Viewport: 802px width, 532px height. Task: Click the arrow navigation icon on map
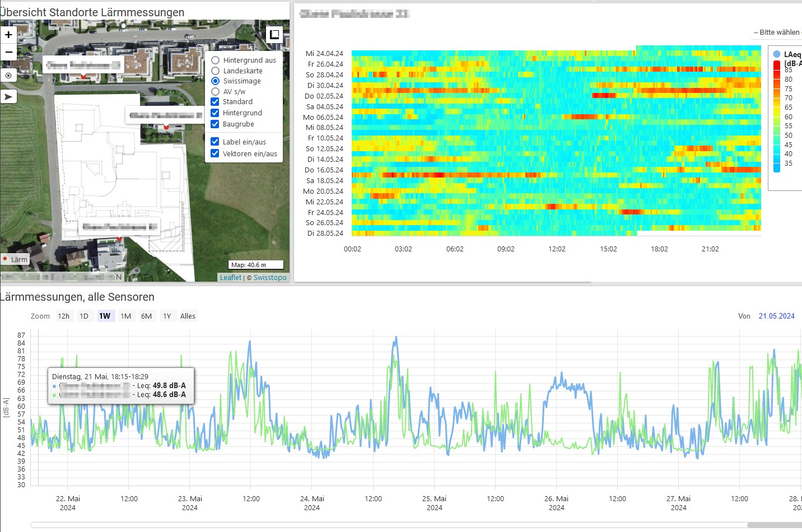pyautogui.click(x=8, y=97)
